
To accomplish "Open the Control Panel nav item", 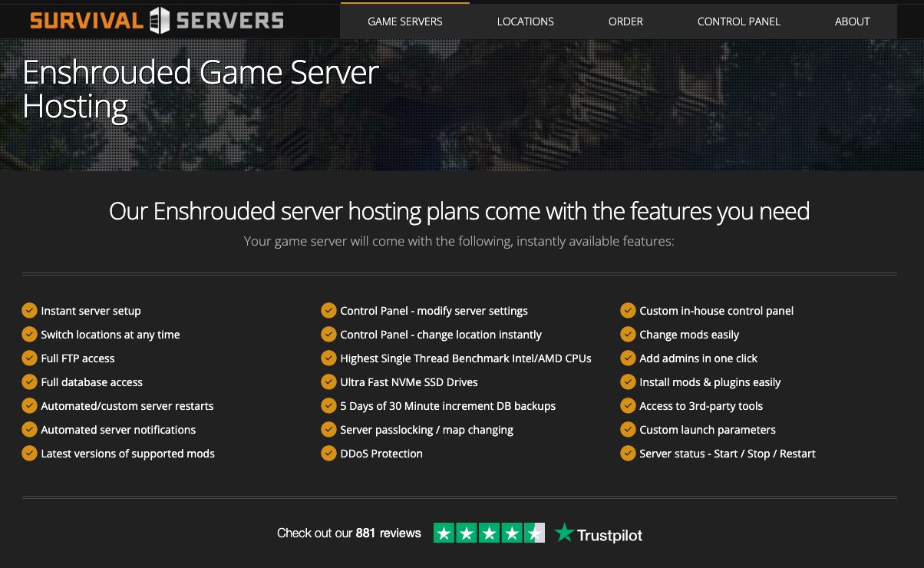I will [x=739, y=21].
